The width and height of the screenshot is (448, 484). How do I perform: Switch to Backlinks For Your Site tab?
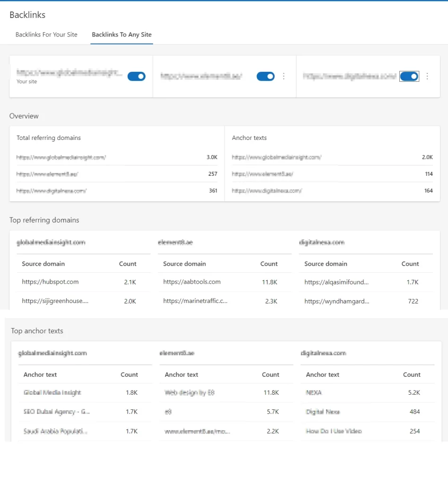pos(46,35)
